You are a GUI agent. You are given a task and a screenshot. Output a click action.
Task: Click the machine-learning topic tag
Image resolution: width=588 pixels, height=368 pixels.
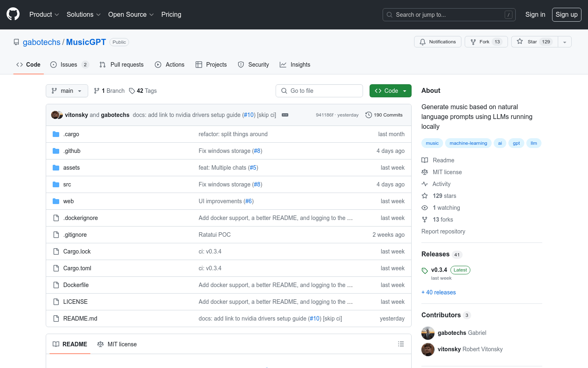pyautogui.click(x=468, y=143)
